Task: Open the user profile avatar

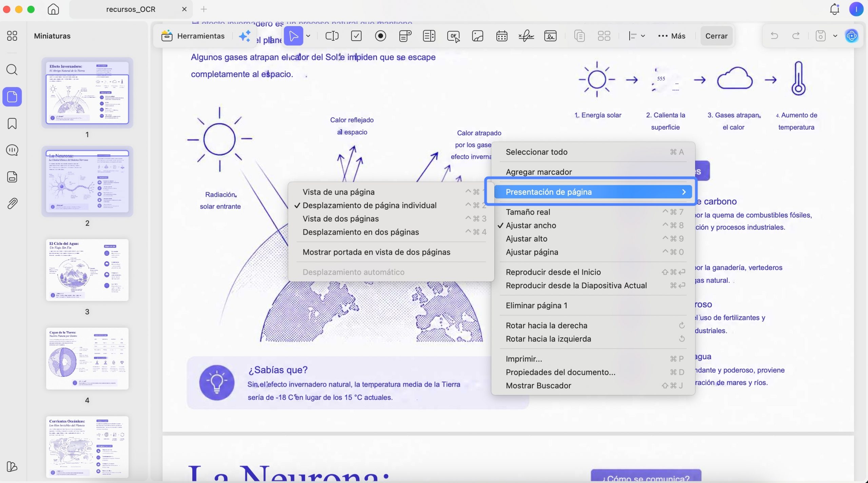Action: 856,9
